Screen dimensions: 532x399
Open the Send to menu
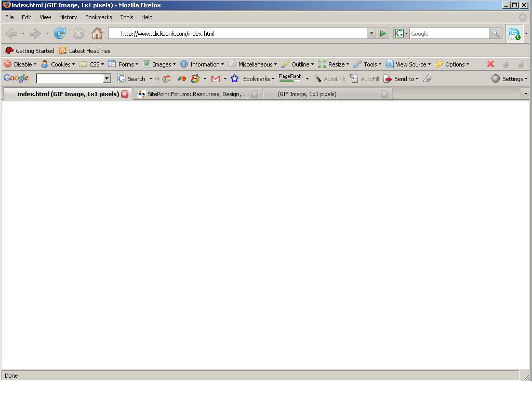point(401,79)
